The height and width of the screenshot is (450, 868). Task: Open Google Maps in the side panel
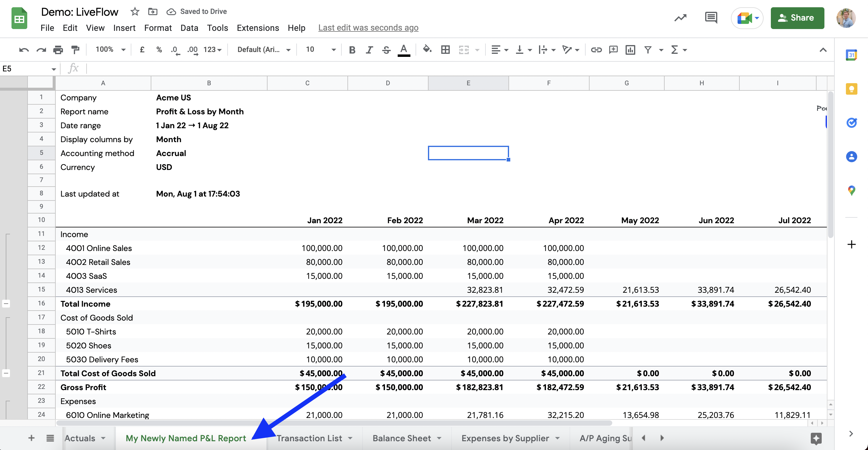click(x=851, y=191)
